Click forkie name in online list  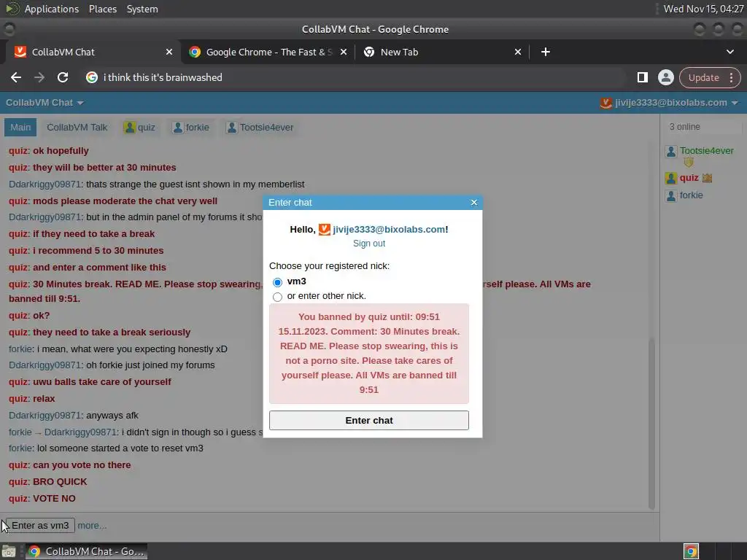tap(691, 195)
